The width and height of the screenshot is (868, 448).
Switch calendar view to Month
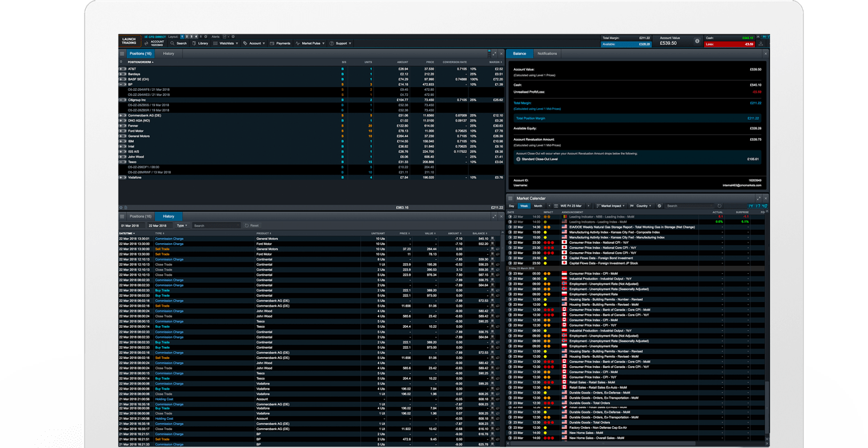pyautogui.click(x=538, y=206)
